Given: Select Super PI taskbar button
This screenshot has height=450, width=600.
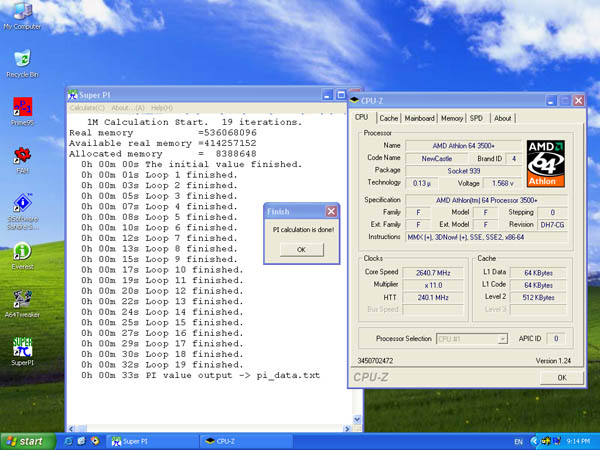Looking at the screenshot, I should coord(152,441).
